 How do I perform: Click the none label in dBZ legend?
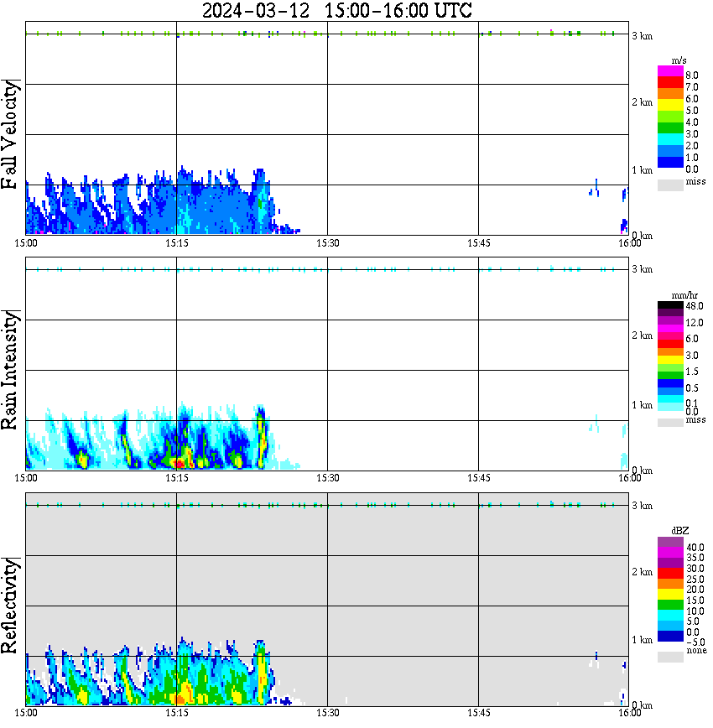697,651
